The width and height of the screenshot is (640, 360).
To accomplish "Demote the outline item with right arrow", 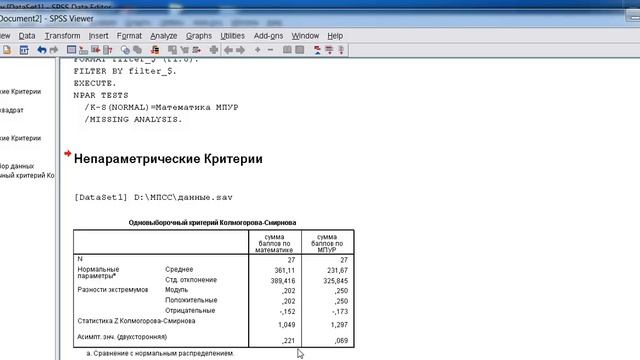I will coord(240,50).
